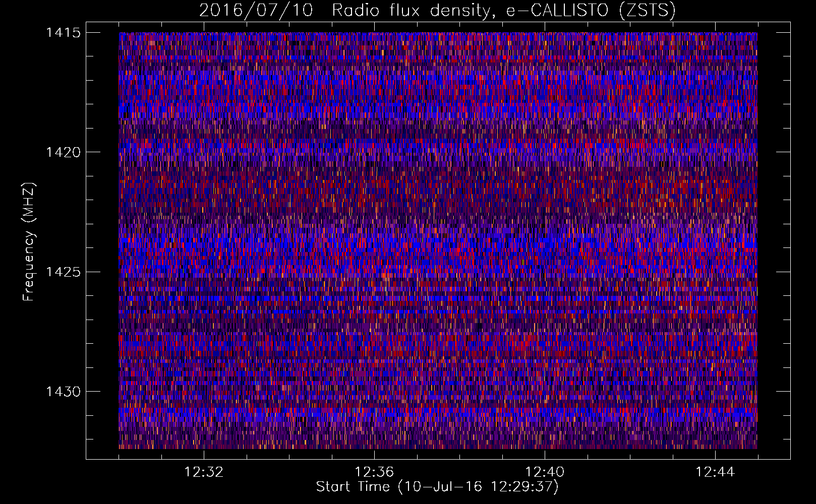Select the 1425 frequency tick label
The image size is (816, 504).
[x=63, y=272]
